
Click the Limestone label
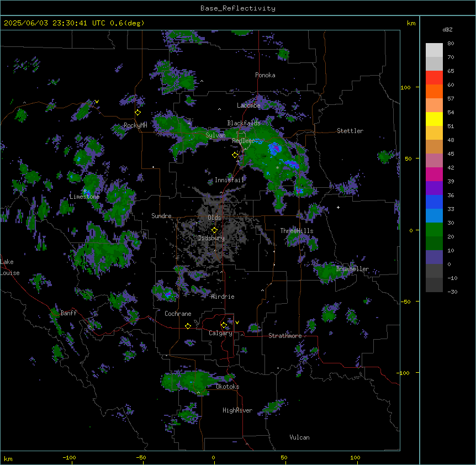[84, 197]
